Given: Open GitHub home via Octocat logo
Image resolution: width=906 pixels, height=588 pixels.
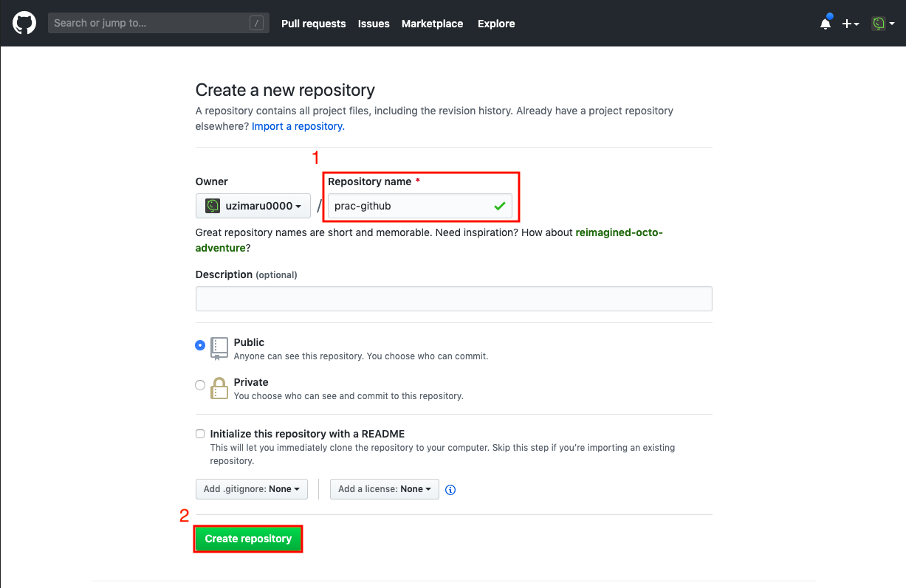Looking at the screenshot, I should point(24,23).
